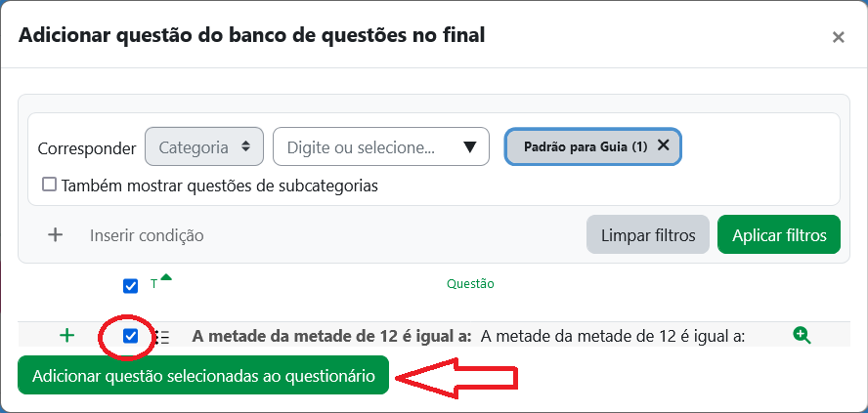This screenshot has height=413, width=868.
Task: Add selected questions to the questionnaire
Action: click(x=203, y=376)
